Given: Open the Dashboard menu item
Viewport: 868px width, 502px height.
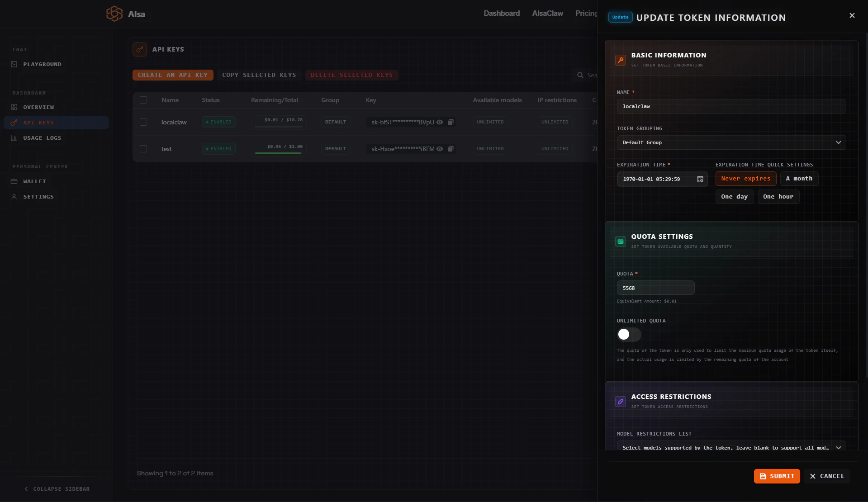Looking at the screenshot, I should (501, 13).
